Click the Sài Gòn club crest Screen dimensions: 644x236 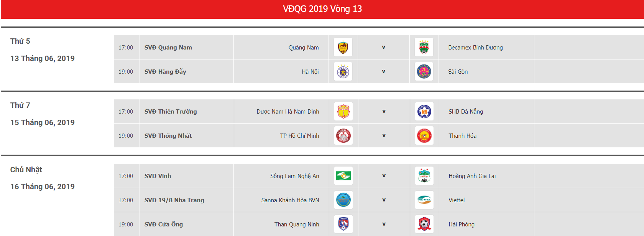pyautogui.click(x=424, y=72)
